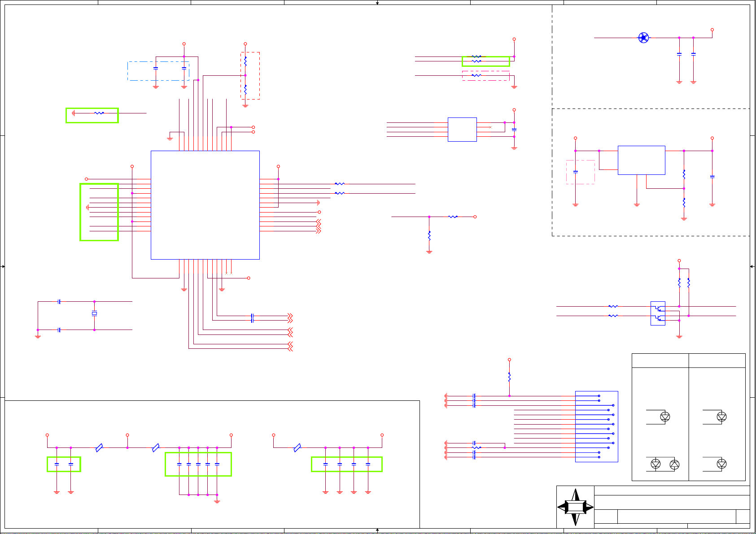
Task: Select the crystal oscillator symbol
Action: (x=94, y=313)
